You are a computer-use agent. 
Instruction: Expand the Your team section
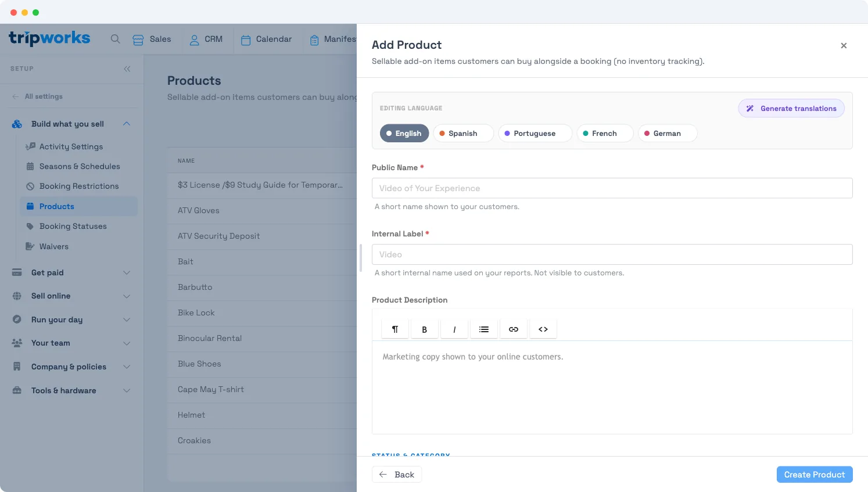click(71, 343)
